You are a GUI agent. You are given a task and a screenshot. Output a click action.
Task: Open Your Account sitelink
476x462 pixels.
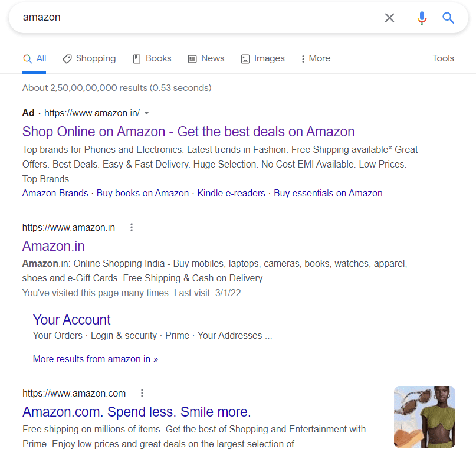(x=71, y=320)
